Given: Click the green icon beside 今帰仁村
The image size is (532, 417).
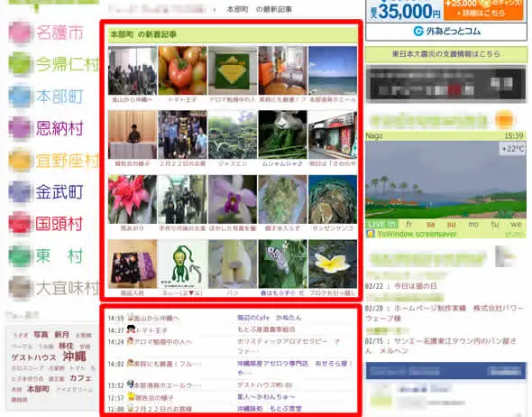Looking at the screenshot, I should (x=19, y=64).
